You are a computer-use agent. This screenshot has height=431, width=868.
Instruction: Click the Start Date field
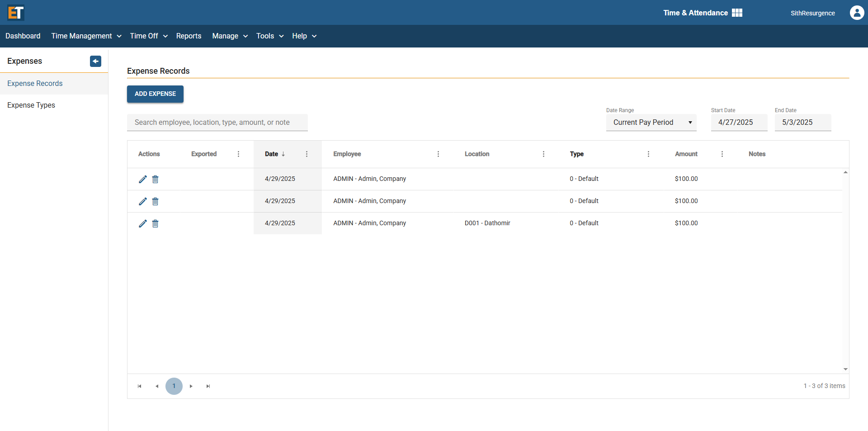739,123
